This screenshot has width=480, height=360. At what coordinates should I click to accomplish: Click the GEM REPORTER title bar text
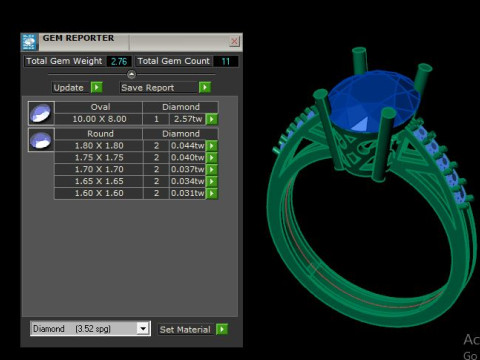click(78, 38)
